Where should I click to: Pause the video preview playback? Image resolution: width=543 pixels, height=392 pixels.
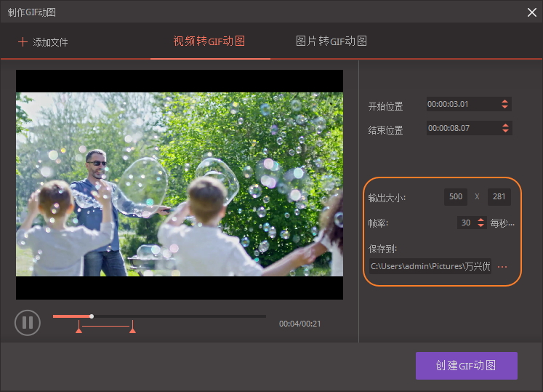click(x=28, y=322)
